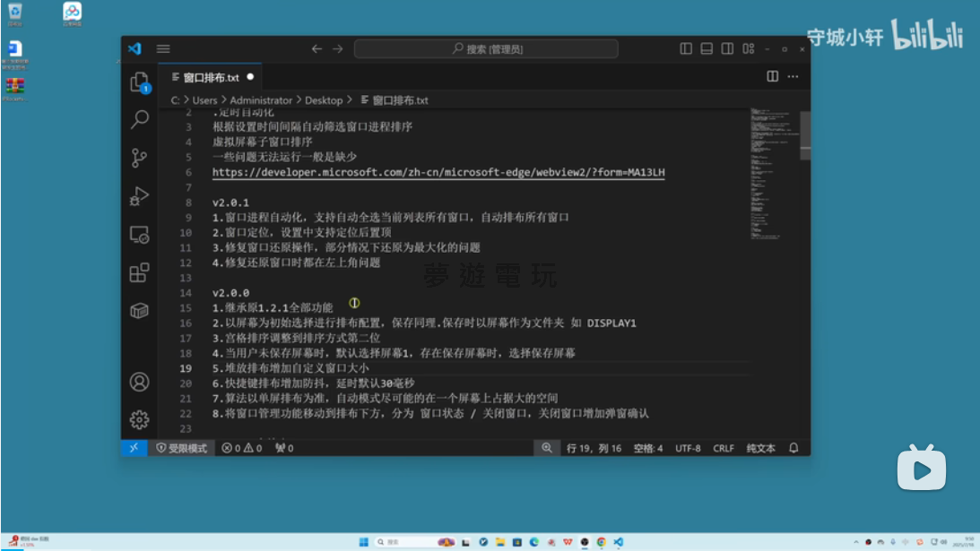Viewport: 980px width, 551px height.
Task: Change the 纯文本 language mode
Action: click(x=760, y=448)
